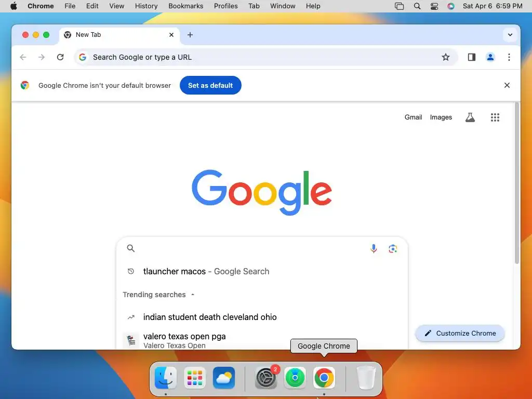
Task: Open the Apple menu
Action: click(14, 6)
